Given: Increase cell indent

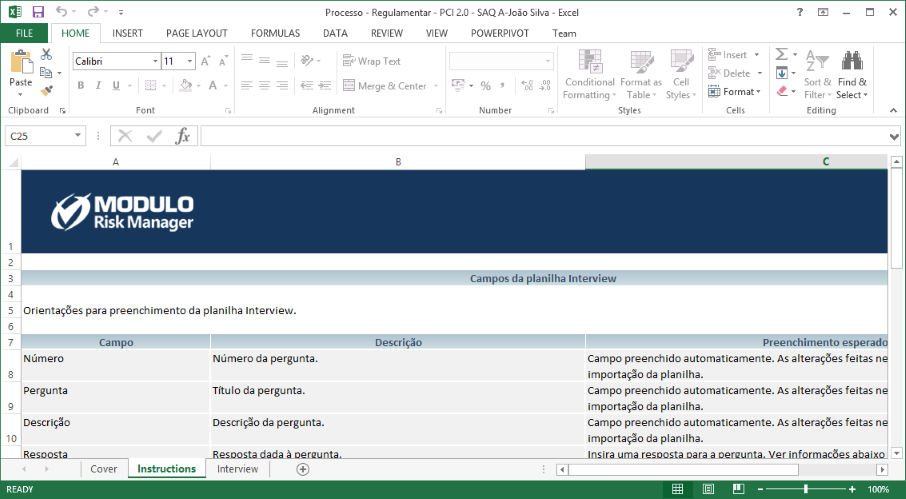Looking at the screenshot, I should (325, 85).
